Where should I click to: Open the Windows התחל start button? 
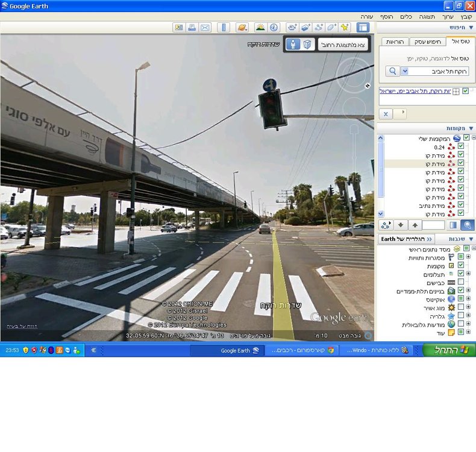pyautogui.click(x=449, y=350)
